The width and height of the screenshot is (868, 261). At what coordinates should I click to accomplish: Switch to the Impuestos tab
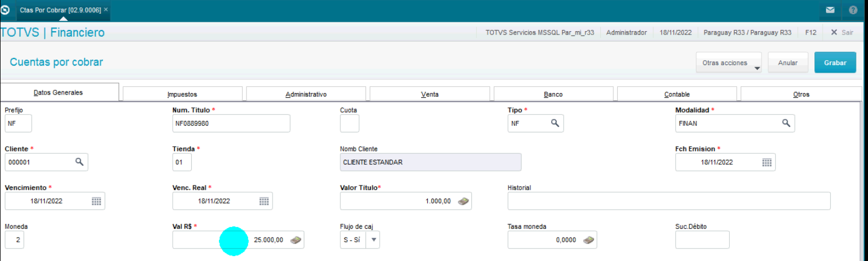[x=182, y=94]
